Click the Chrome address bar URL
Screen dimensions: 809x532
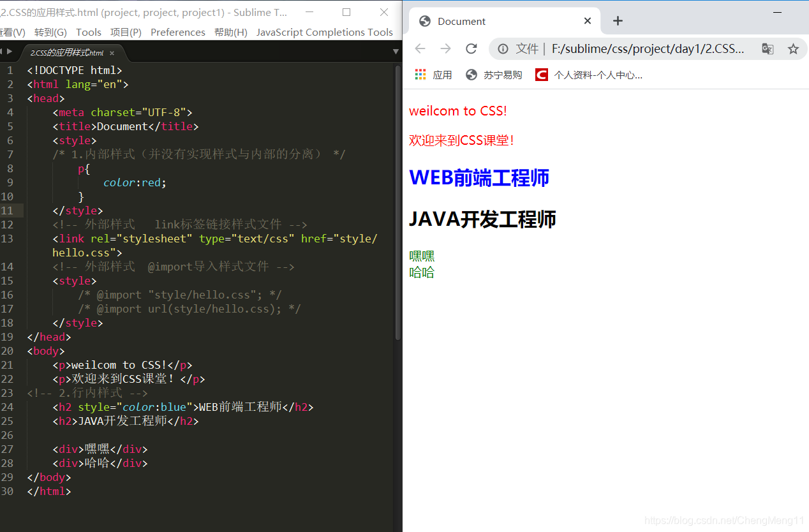(648, 48)
